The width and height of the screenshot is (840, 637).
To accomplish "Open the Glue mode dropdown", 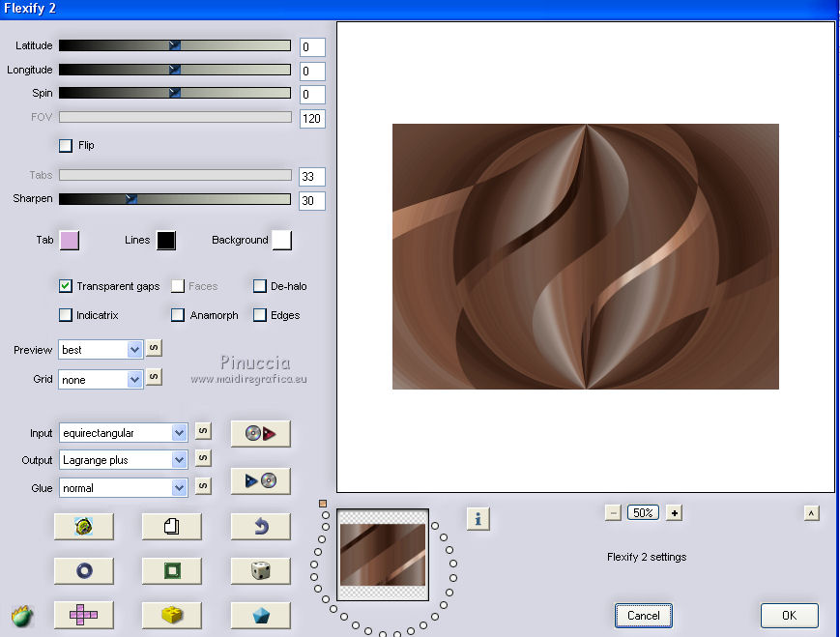I will [123, 488].
